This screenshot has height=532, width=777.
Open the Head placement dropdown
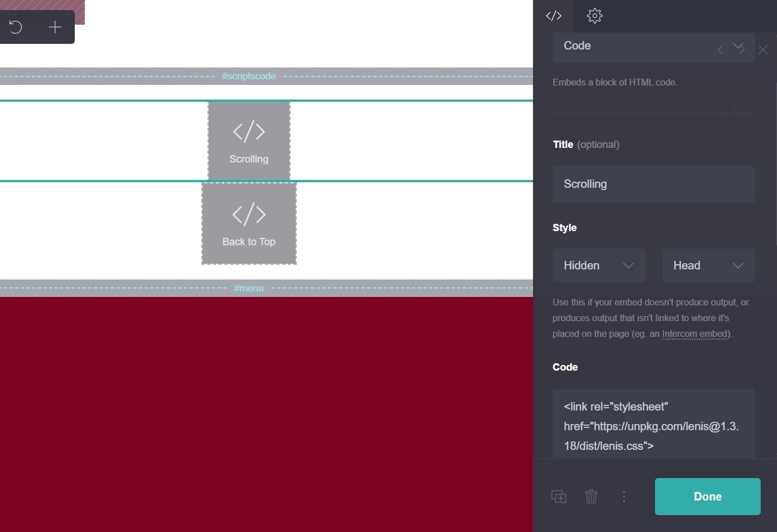(x=708, y=265)
